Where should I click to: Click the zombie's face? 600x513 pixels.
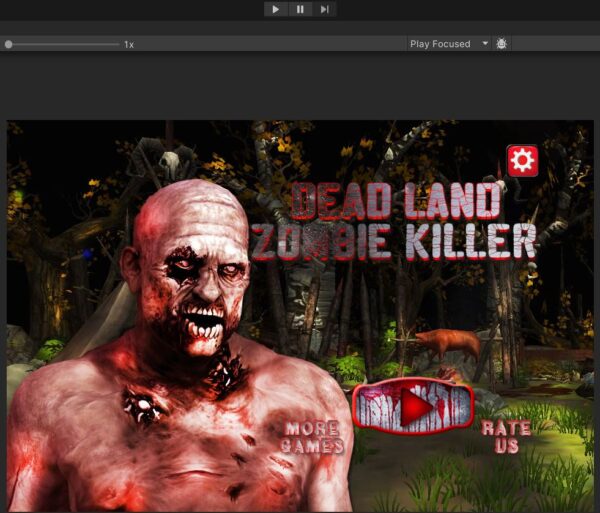[198, 280]
